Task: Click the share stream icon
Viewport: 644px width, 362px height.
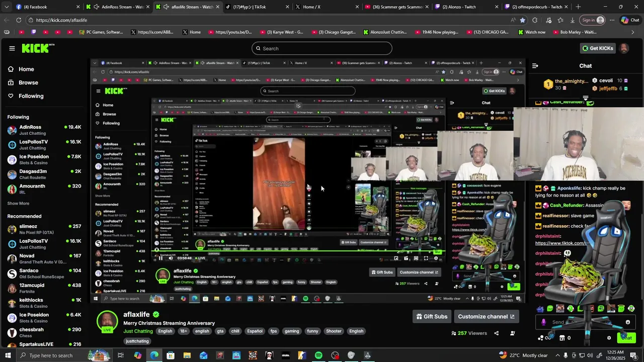Action: click(x=496, y=333)
